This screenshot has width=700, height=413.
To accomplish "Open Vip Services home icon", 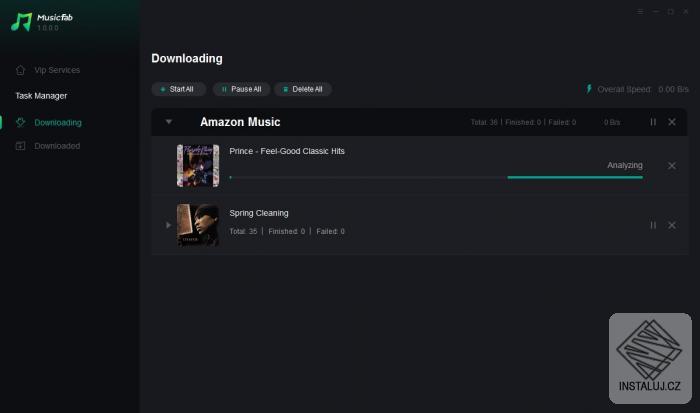I will (x=20, y=70).
